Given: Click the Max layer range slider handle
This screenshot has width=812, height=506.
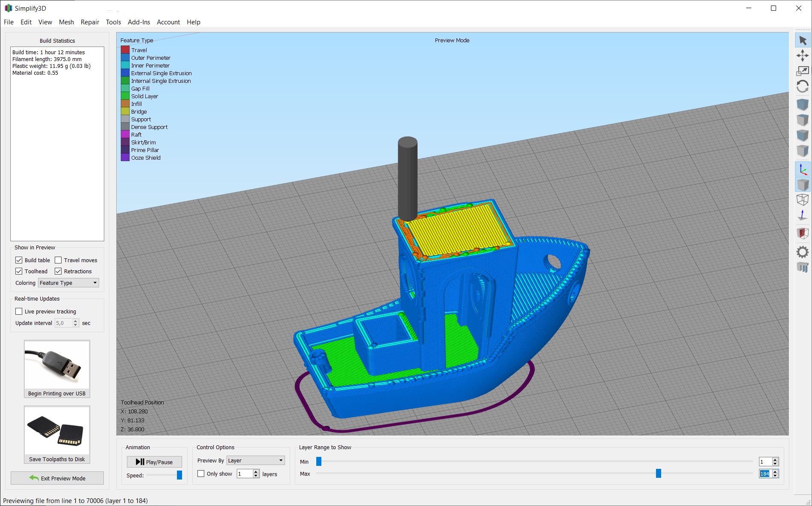Looking at the screenshot, I should tap(659, 473).
